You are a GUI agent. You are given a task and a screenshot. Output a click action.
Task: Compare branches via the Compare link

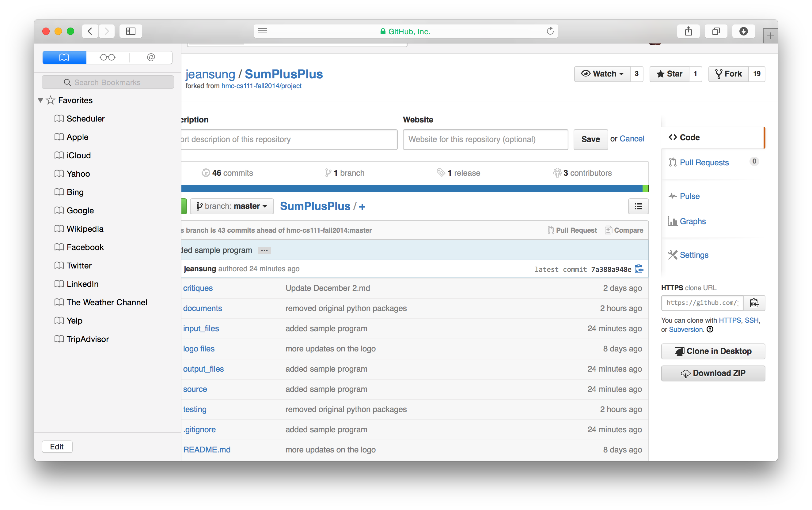[x=624, y=230]
